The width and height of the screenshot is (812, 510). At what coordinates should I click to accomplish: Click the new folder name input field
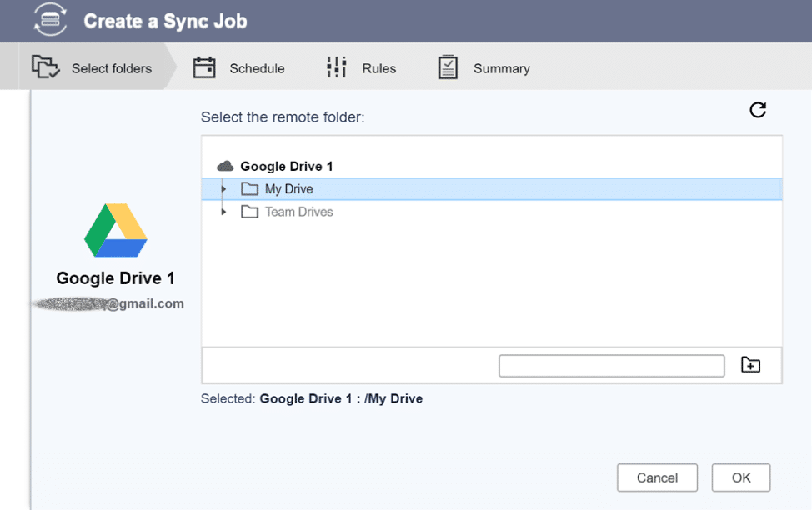click(612, 366)
